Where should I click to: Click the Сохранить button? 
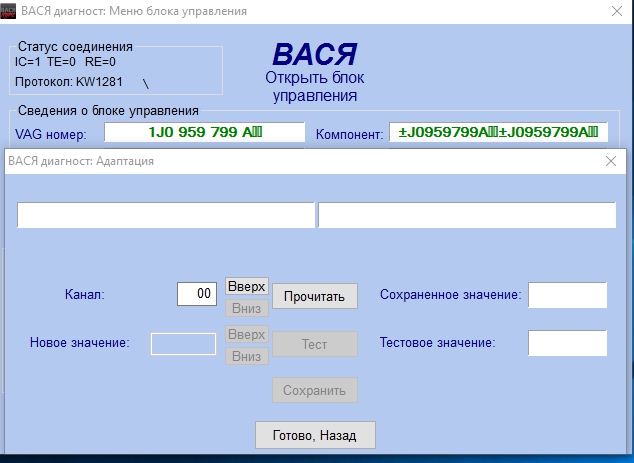click(314, 391)
